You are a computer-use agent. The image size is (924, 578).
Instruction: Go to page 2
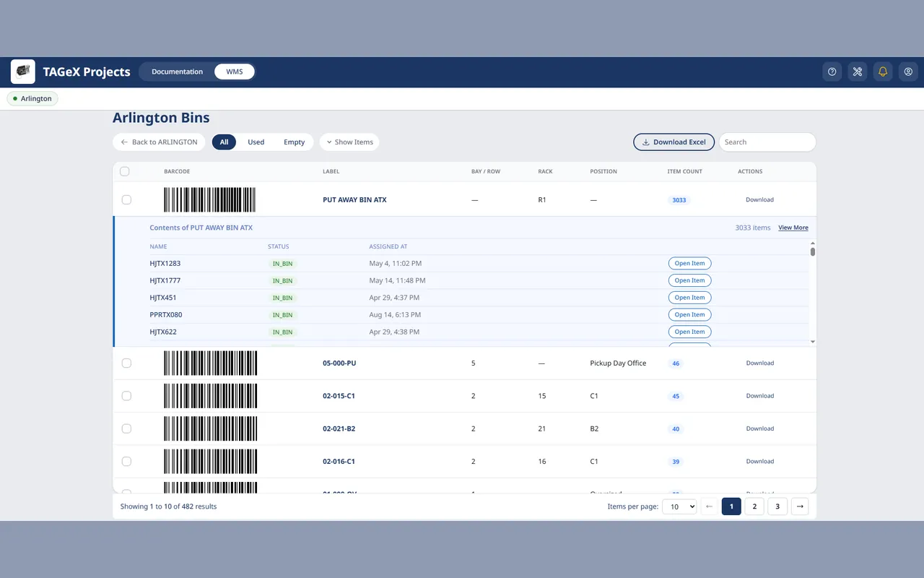click(x=754, y=506)
